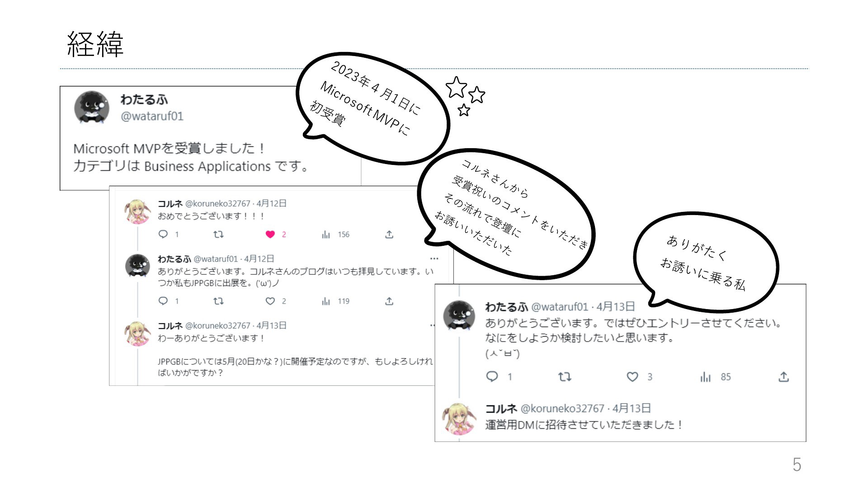Screen dimensions: 868x488
Task: Open @wataruf01 handle in the MVP tweet
Action: point(152,116)
